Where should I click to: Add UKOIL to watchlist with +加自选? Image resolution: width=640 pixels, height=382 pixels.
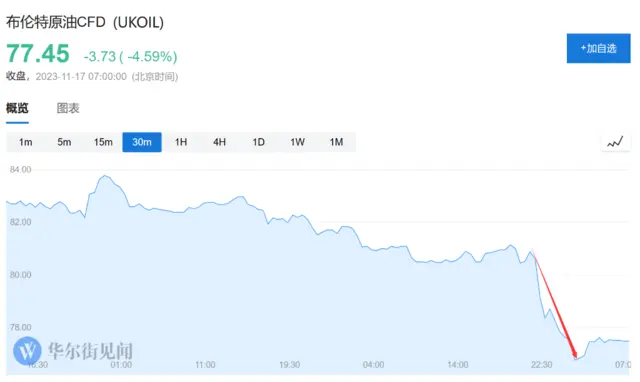[x=598, y=49]
